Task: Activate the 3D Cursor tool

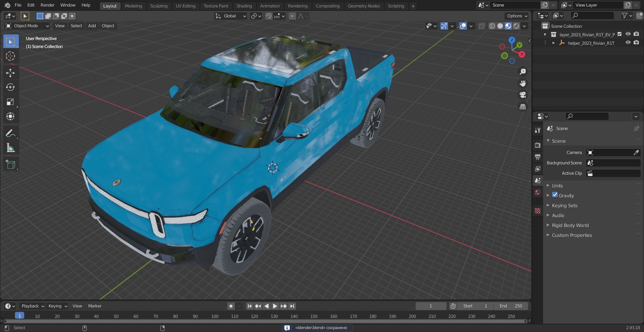Action: tap(10, 56)
